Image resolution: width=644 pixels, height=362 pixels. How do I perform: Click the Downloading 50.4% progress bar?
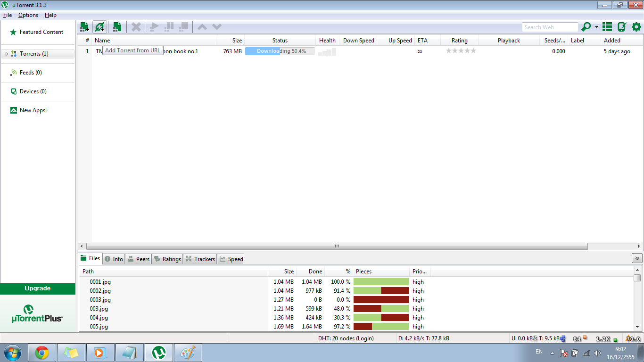click(x=280, y=51)
